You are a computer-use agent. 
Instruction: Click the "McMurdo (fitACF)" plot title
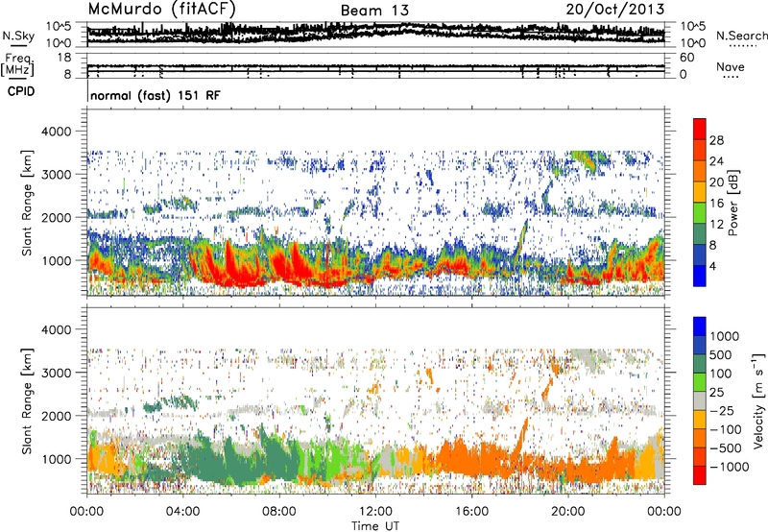(x=162, y=10)
